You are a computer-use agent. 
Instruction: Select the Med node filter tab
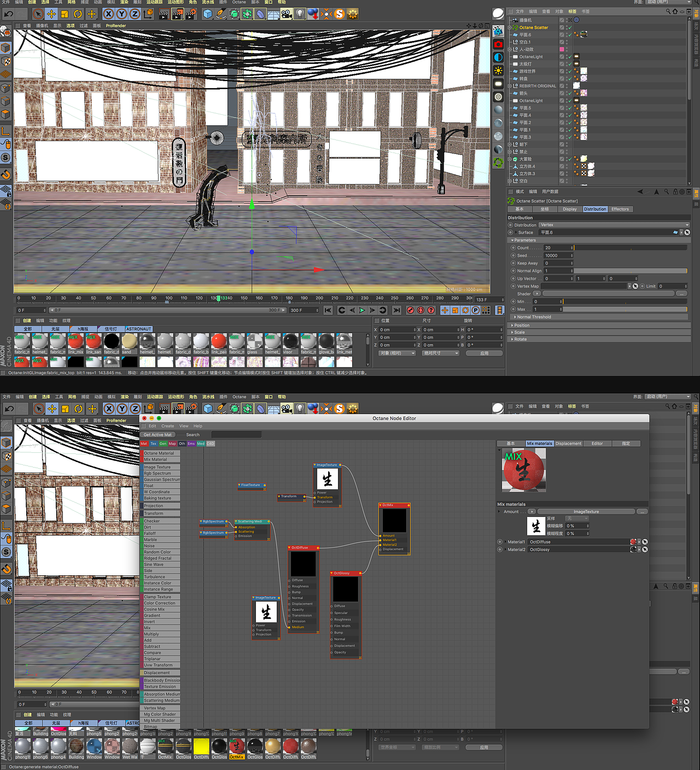coord(201,444)
